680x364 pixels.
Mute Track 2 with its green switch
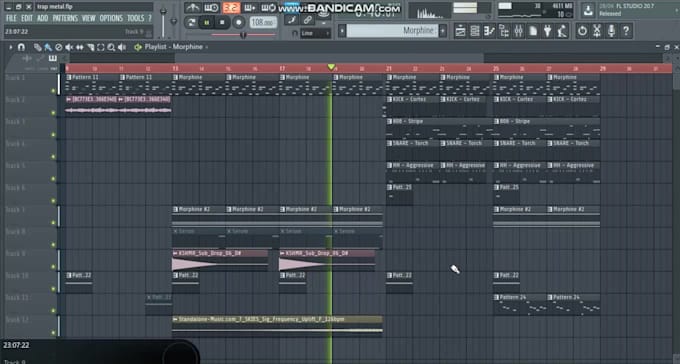(54, 113)
